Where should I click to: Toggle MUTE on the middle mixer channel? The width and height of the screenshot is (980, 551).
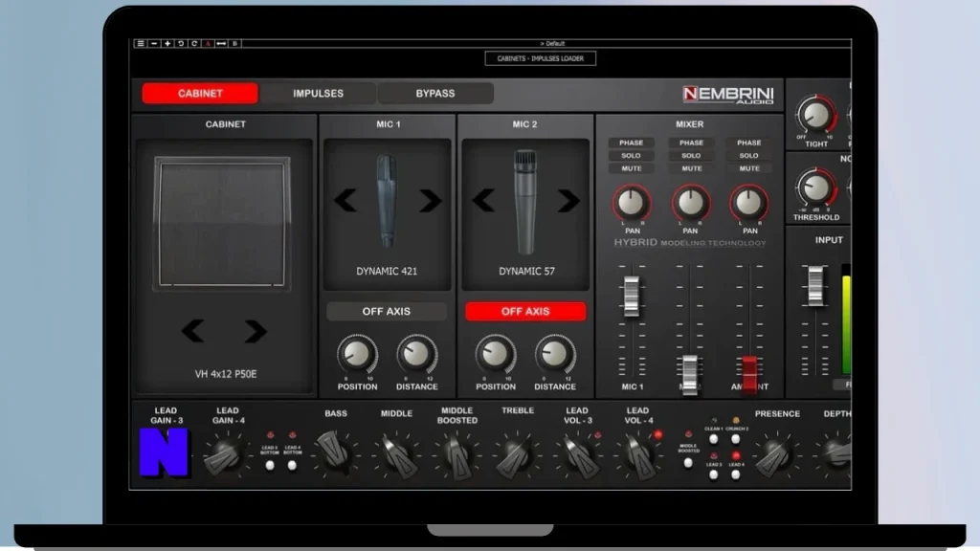click(691, 168)
